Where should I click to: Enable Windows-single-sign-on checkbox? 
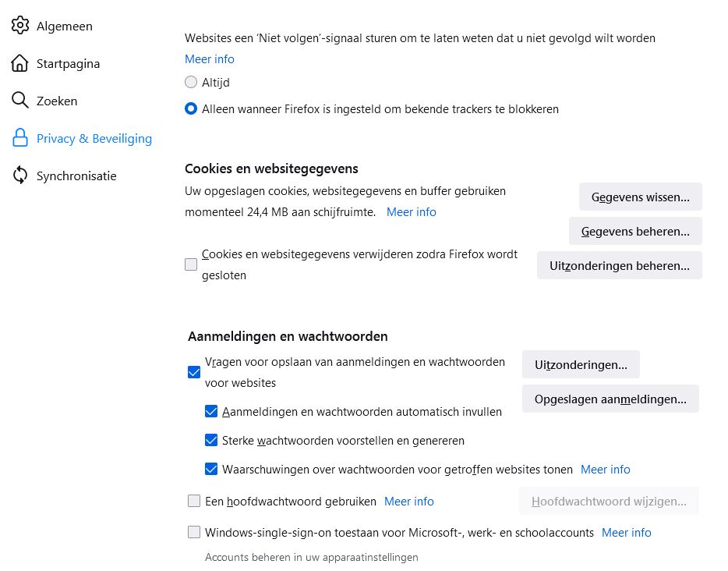(194, 532)
